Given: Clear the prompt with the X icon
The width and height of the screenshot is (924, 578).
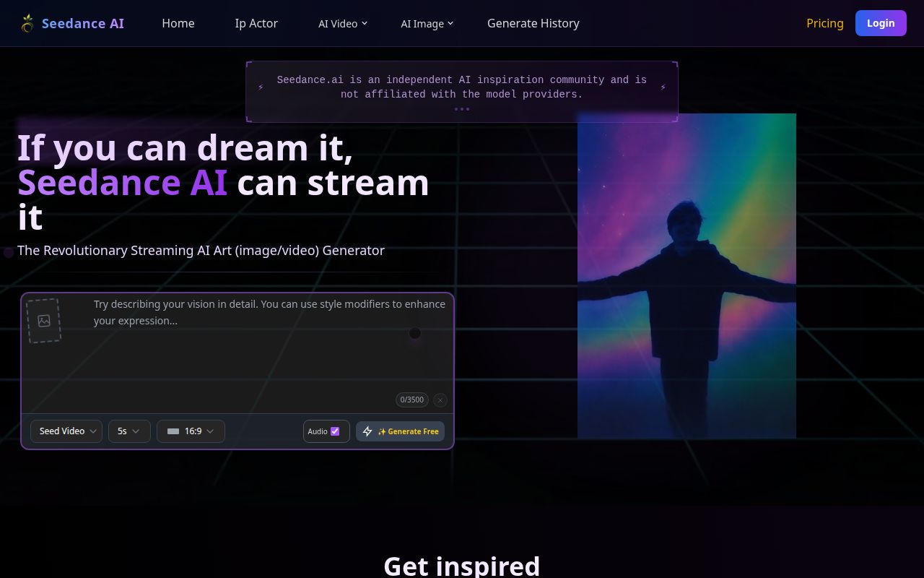Looking at the screenshot, I should click(440, 400).
